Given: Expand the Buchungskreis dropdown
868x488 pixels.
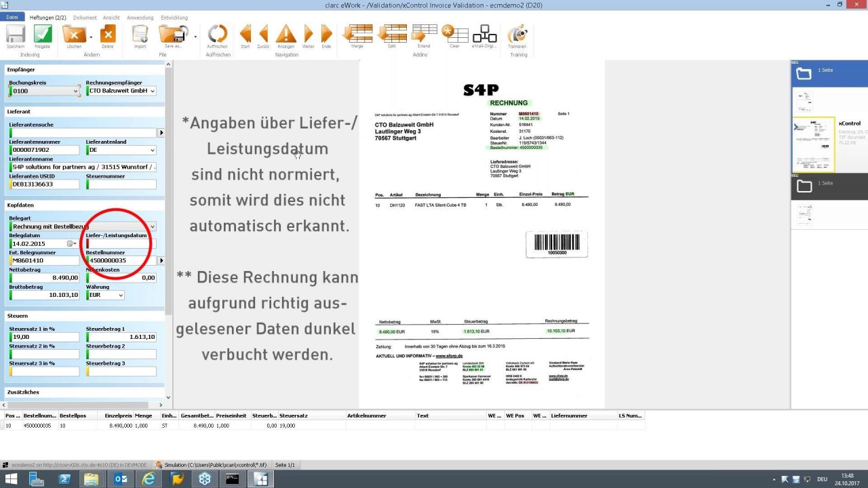Looking at the screenshot, I should coord(75,91).
